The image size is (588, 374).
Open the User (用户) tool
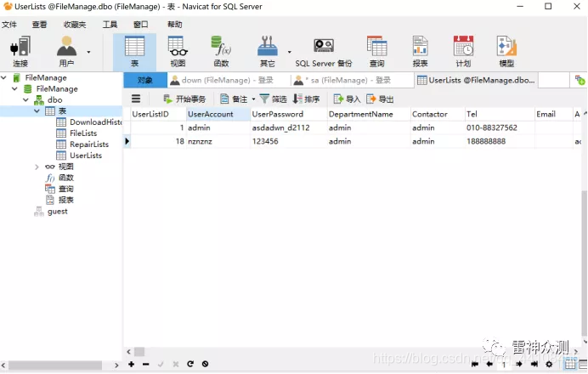66,51
